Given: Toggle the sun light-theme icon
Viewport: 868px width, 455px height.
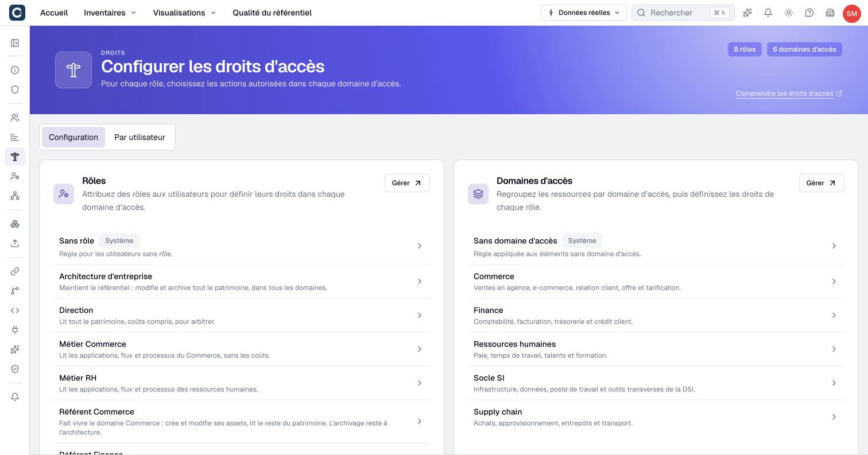Looking at the screenshot, I should pos(789,13).
